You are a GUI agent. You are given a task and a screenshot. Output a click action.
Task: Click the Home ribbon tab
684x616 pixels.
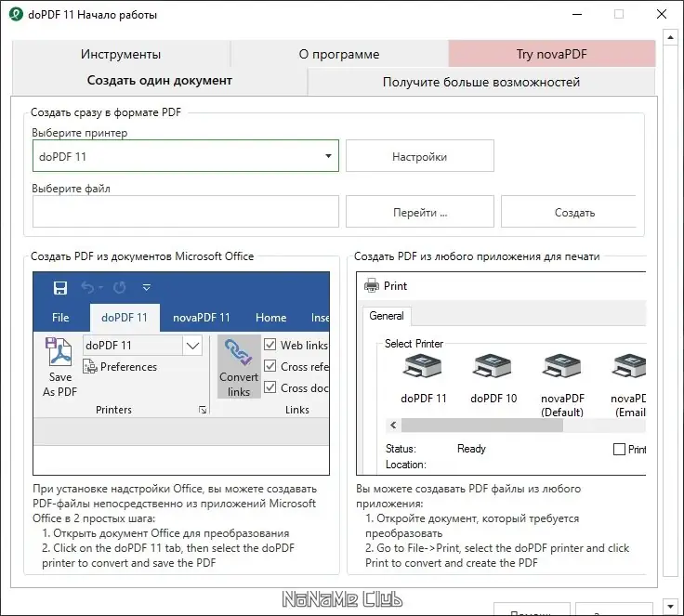pyautogui.click(x=270, y=318)
